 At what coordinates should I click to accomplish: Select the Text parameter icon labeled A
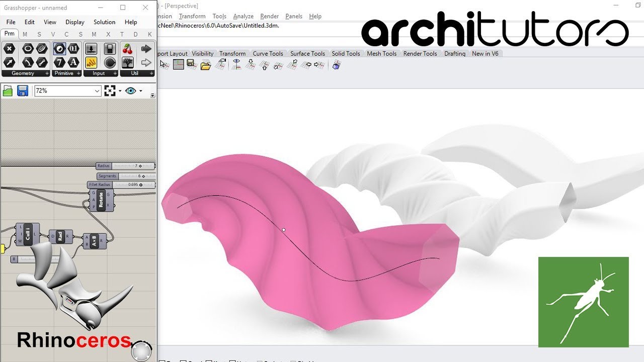pos(73,62)
